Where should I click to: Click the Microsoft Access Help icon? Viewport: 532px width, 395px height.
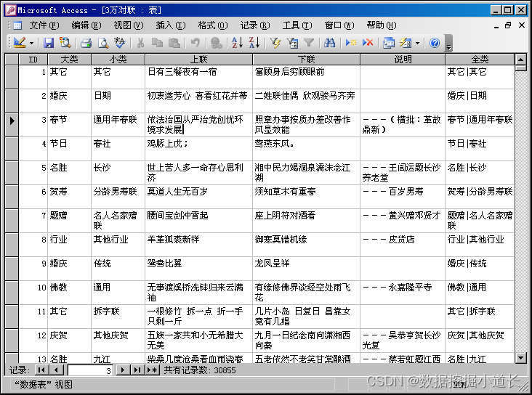435,43
